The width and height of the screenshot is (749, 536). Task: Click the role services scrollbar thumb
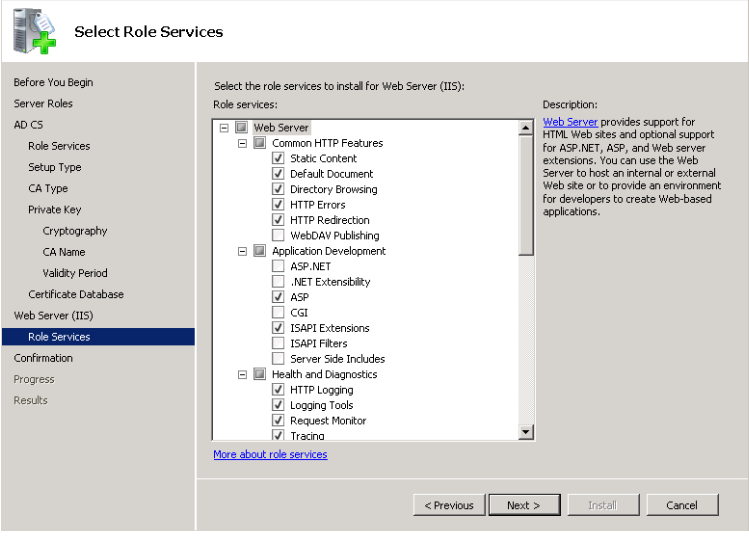point(525,195)
